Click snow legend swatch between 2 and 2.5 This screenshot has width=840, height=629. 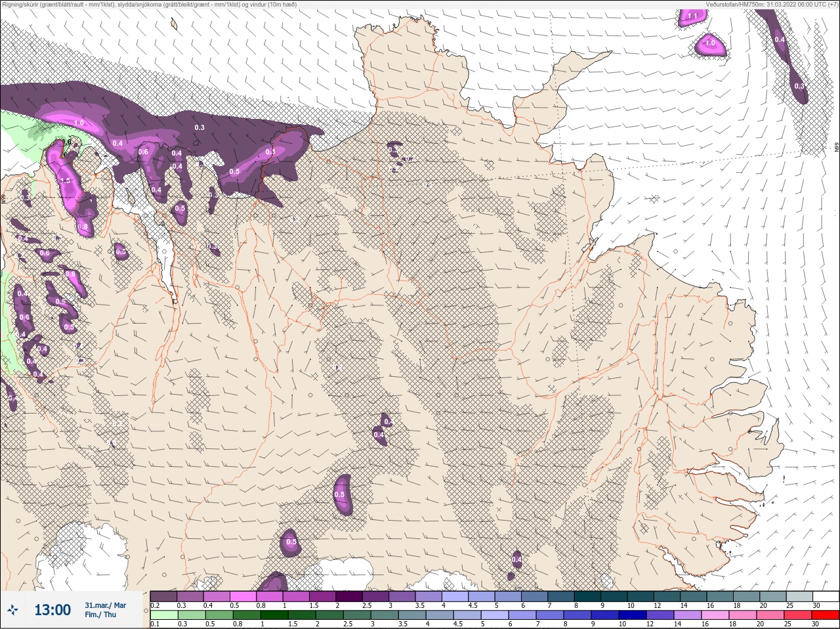350,596
